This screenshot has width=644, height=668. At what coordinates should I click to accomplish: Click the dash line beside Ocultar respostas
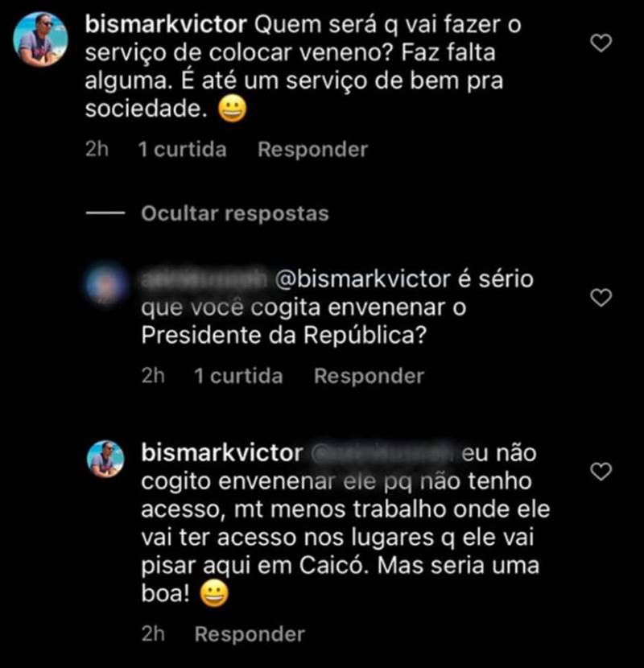click(105, 213)
